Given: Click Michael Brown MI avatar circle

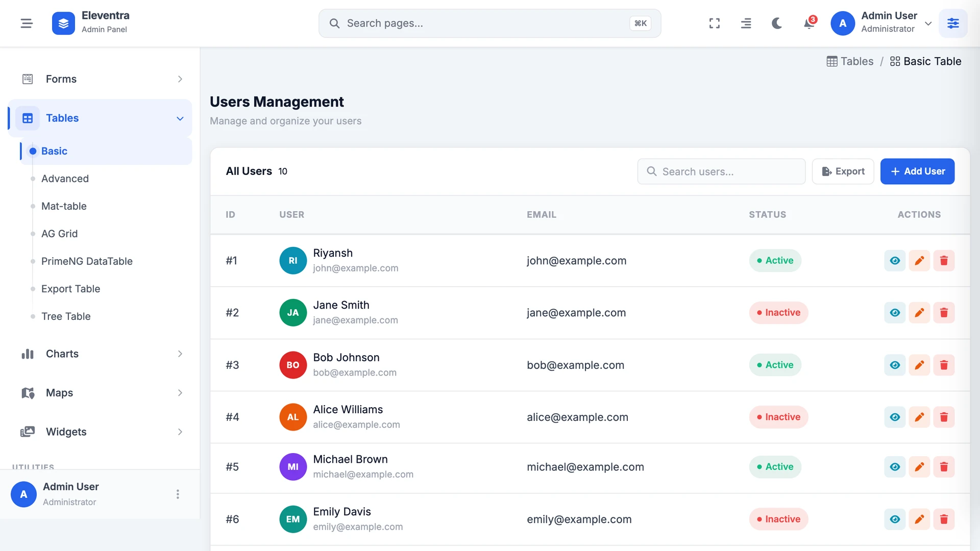Looking at the screenshot, I should pyautogui.click(x=293, y=467).
